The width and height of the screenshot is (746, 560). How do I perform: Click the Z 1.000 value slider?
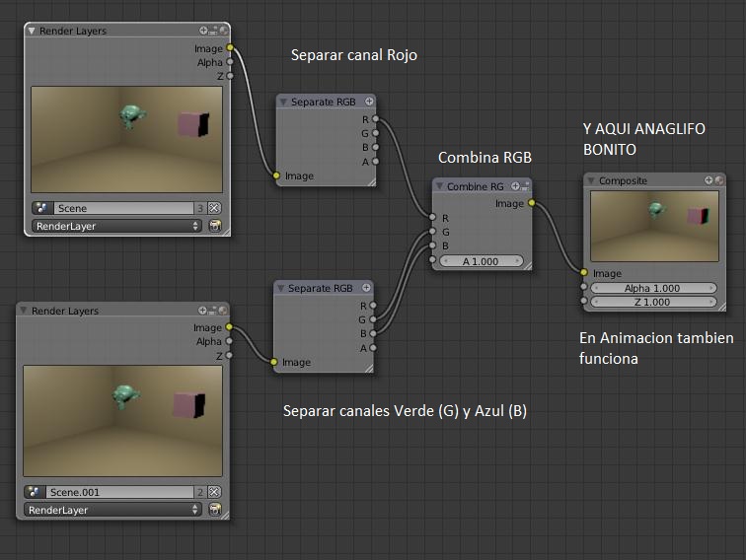click(x=653, y=302)
